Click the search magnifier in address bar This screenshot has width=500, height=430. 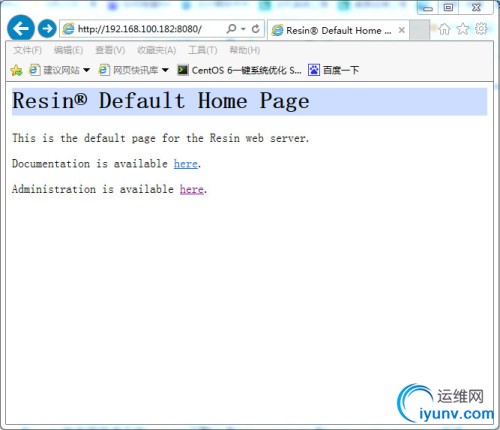tap(231, 29)
